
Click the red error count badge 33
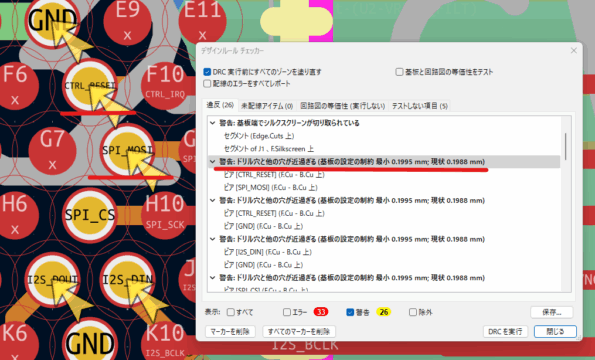click(x=321, y=312)
